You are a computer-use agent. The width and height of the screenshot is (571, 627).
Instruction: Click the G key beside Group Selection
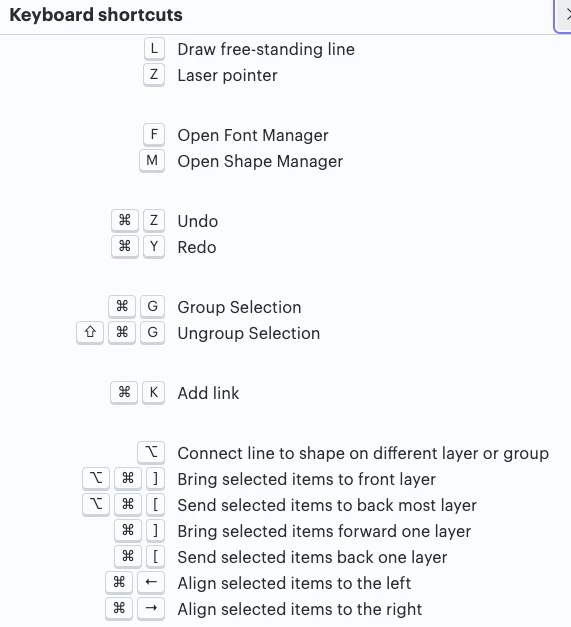(x=152, y=307)
